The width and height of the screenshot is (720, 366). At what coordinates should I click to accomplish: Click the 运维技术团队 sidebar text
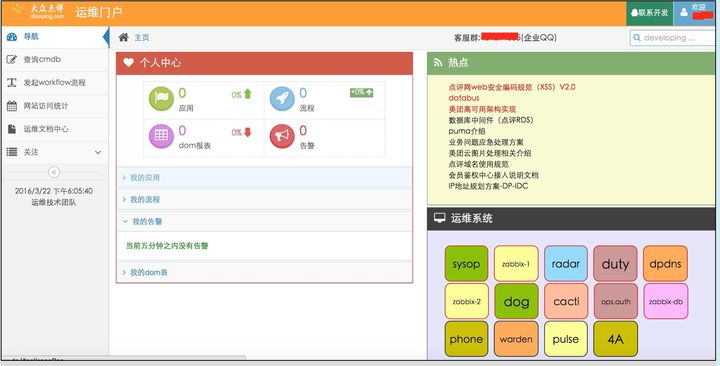(54, 202)
